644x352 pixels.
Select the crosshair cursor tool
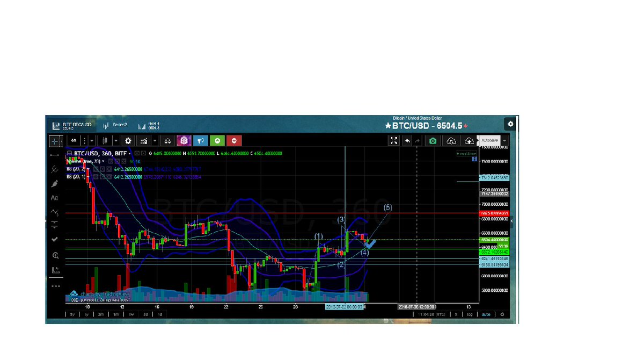point(55,141)
